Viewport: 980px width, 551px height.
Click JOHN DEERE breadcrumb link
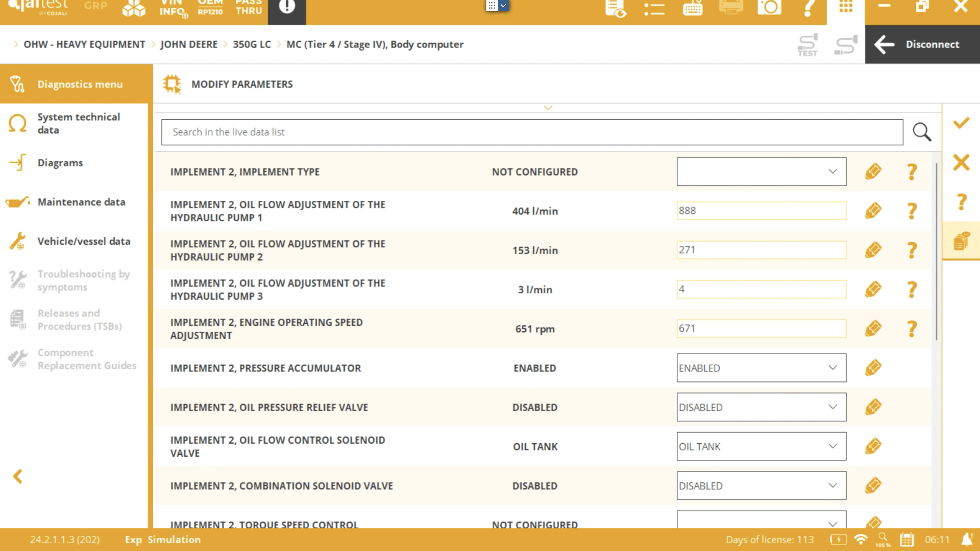coord(189,44)
